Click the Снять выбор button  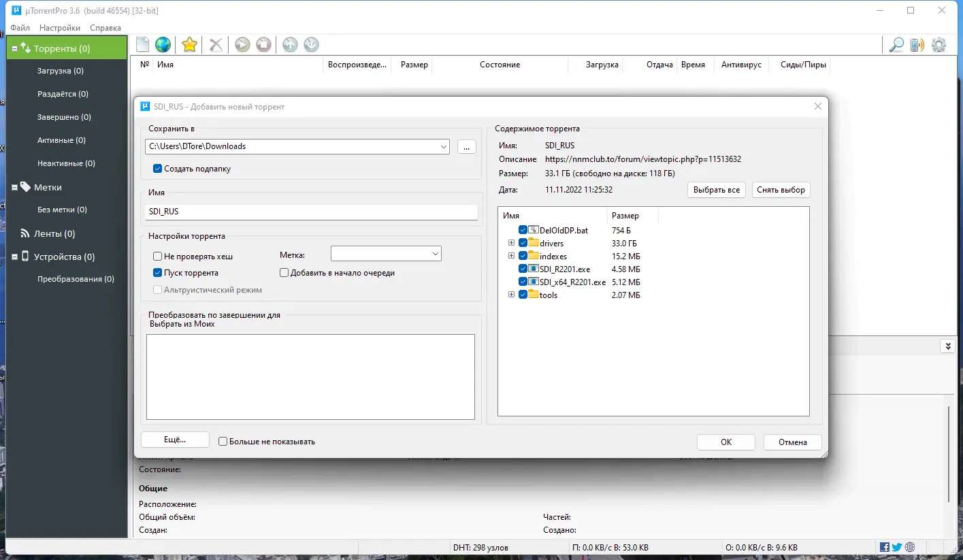click(781, 190)
